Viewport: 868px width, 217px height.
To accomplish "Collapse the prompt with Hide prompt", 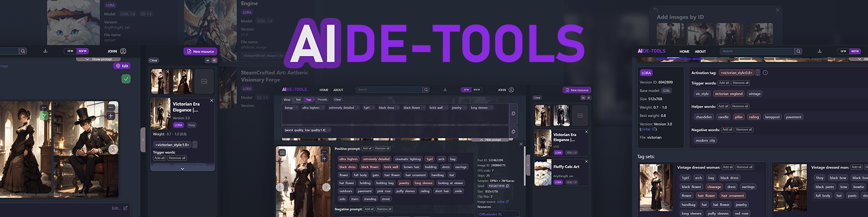I will (x=490, y=140).
